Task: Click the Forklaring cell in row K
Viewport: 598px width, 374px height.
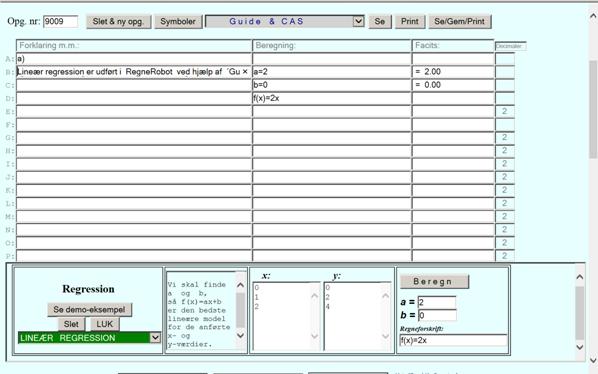Action: coord(134,190)
